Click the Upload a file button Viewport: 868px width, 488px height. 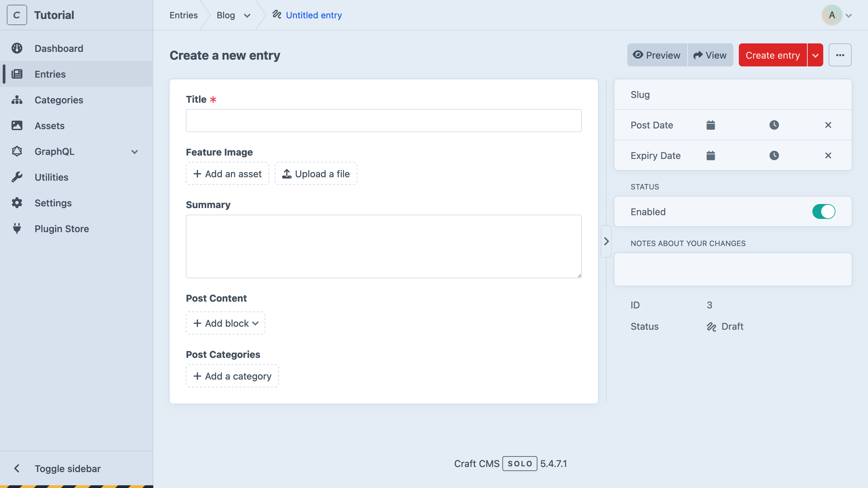316,174
